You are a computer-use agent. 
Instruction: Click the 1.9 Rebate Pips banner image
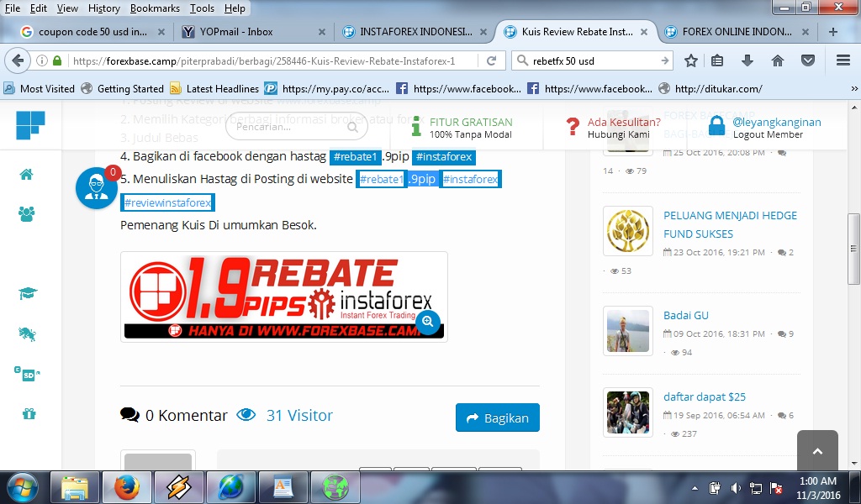[x=284, y=297]
